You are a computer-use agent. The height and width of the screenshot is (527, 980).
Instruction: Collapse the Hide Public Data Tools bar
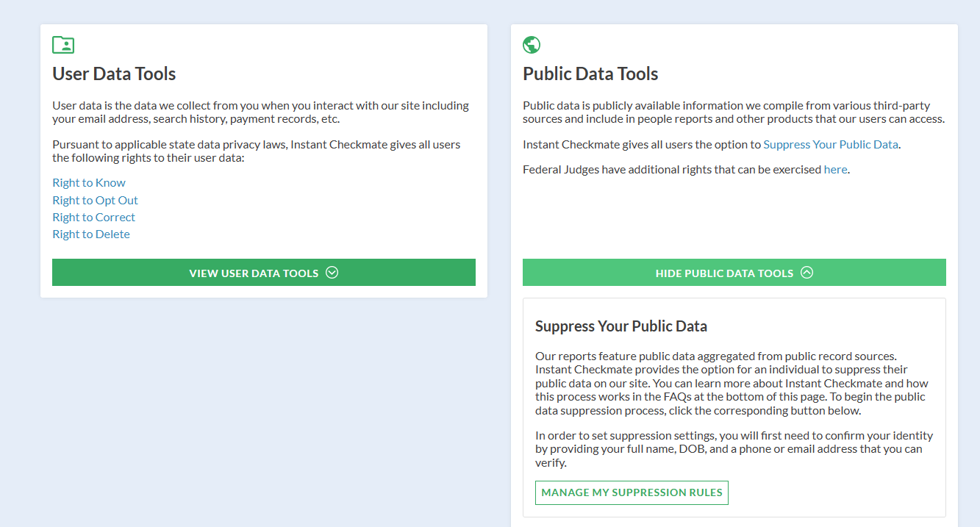(x=734, y=273)
